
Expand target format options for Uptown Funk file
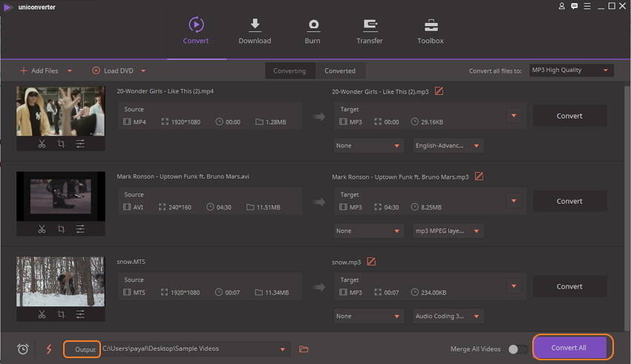point(514,201)
